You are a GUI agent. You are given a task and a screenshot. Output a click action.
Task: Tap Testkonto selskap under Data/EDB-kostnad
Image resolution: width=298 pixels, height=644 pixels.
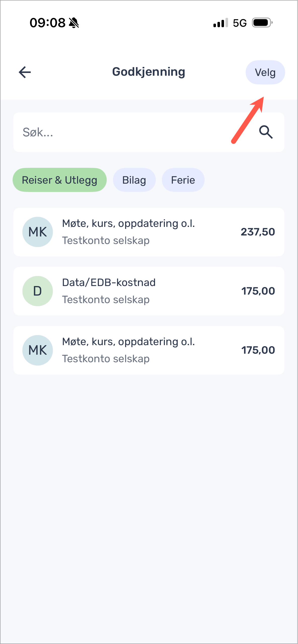click(x=106, y=300)
